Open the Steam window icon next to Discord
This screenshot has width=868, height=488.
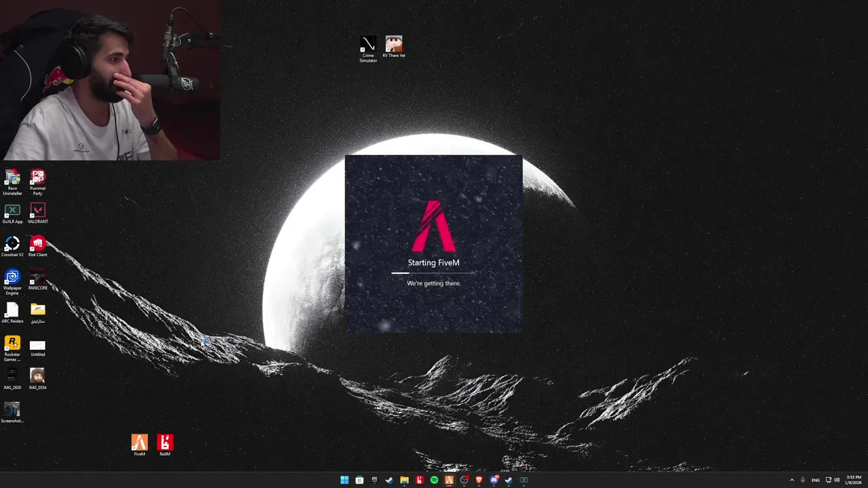pos(509,480)
